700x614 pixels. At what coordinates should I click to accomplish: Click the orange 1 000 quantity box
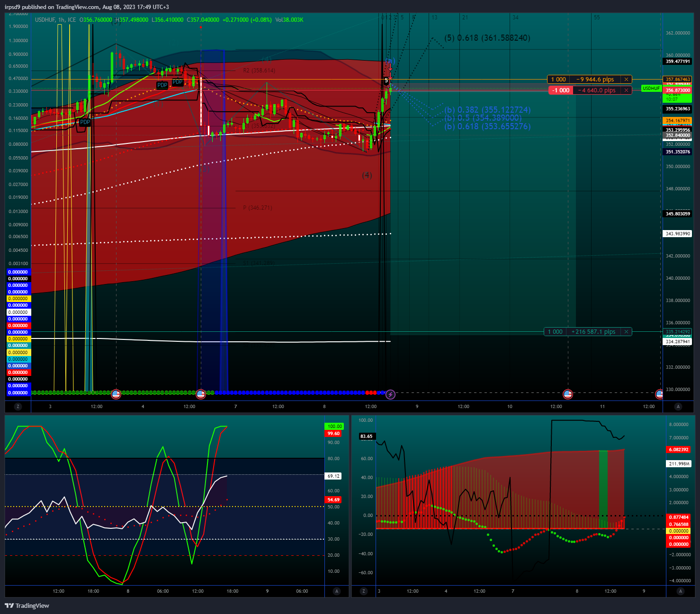click(558, 80)
